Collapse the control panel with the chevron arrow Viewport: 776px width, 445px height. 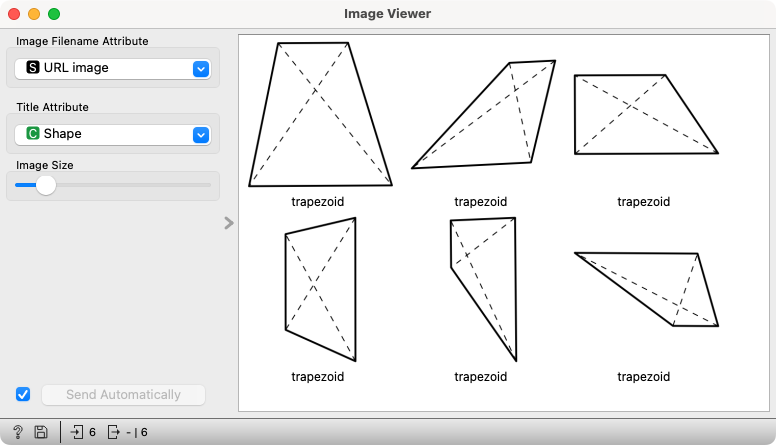click(229, 223)
